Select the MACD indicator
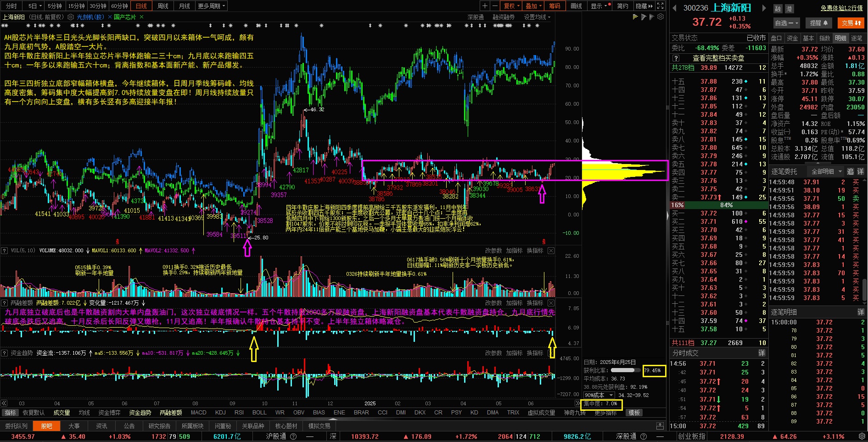 198,413
